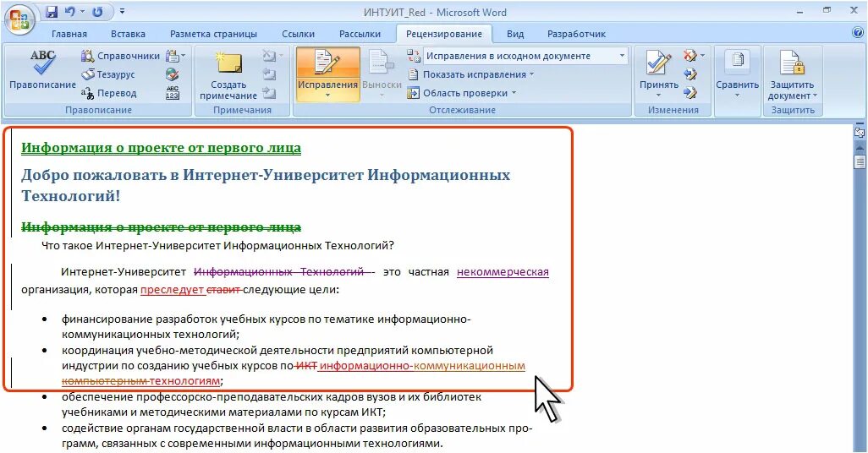Open the Разработчик tab
This screenshot has height=453, width=868.
(x=576, y=34)
